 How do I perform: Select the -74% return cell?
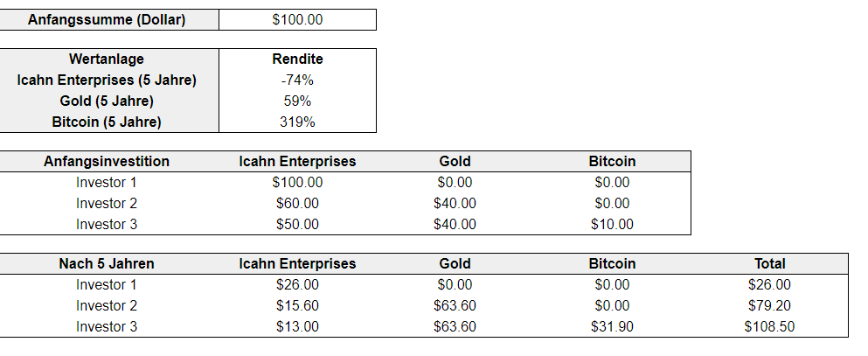[297, 80]
